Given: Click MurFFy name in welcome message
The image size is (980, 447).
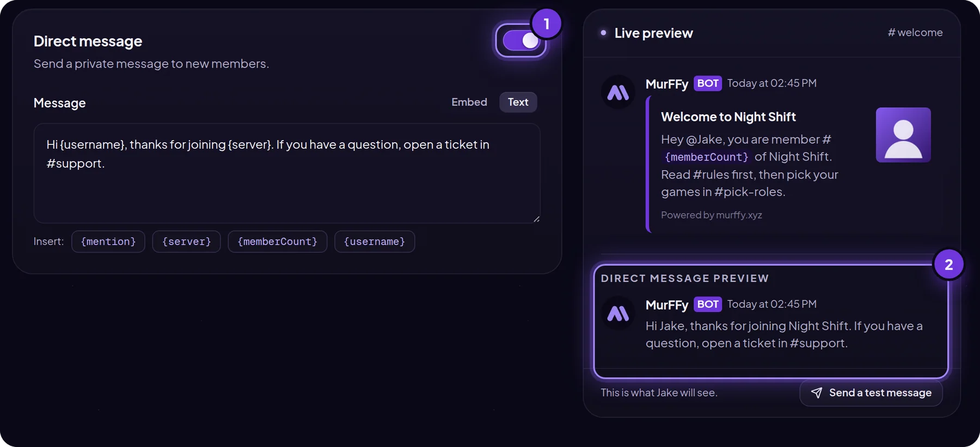Looking at the screenshot, I should coord(667,84).
